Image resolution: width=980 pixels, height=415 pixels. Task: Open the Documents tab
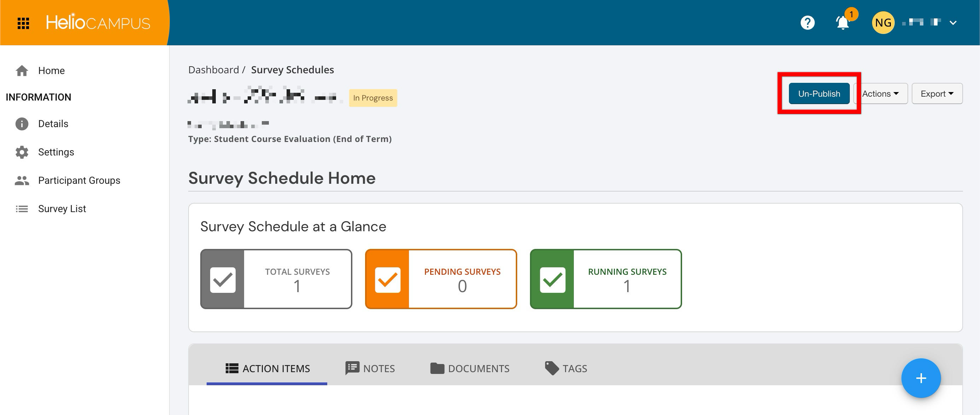click(469, 368)
